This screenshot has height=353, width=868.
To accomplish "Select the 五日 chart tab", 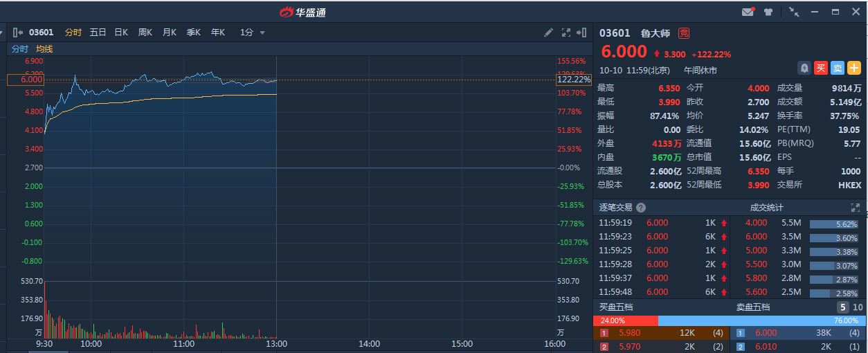I will point(98,33).
